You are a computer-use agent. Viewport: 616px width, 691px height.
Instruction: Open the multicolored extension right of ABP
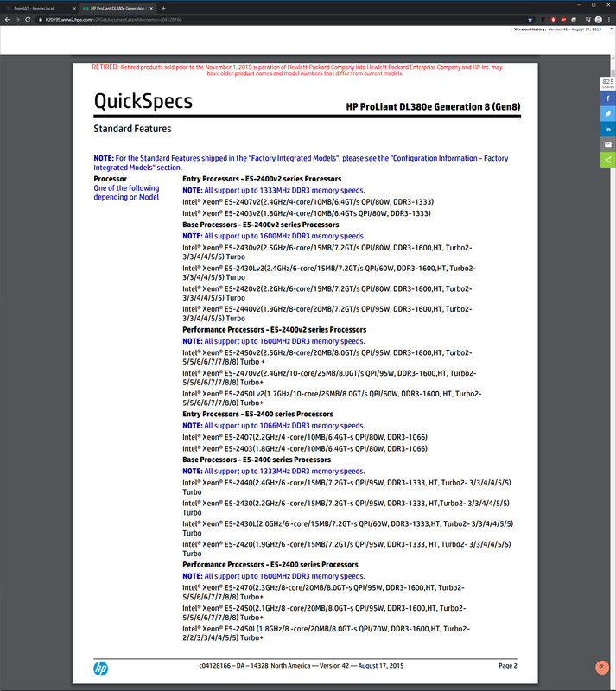pos(574,19)
